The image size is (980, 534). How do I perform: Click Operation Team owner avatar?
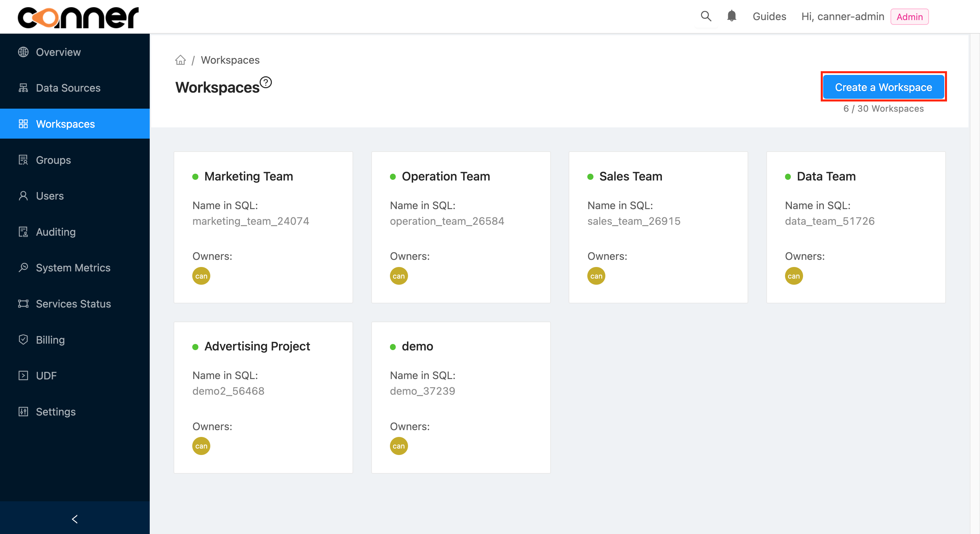click(x=399, y=276)
